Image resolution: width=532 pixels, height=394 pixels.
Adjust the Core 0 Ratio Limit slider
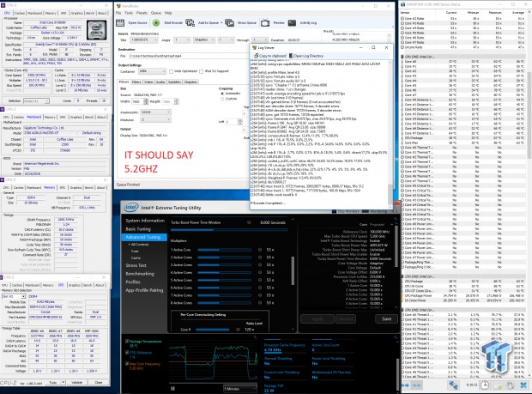pos(213,329)
